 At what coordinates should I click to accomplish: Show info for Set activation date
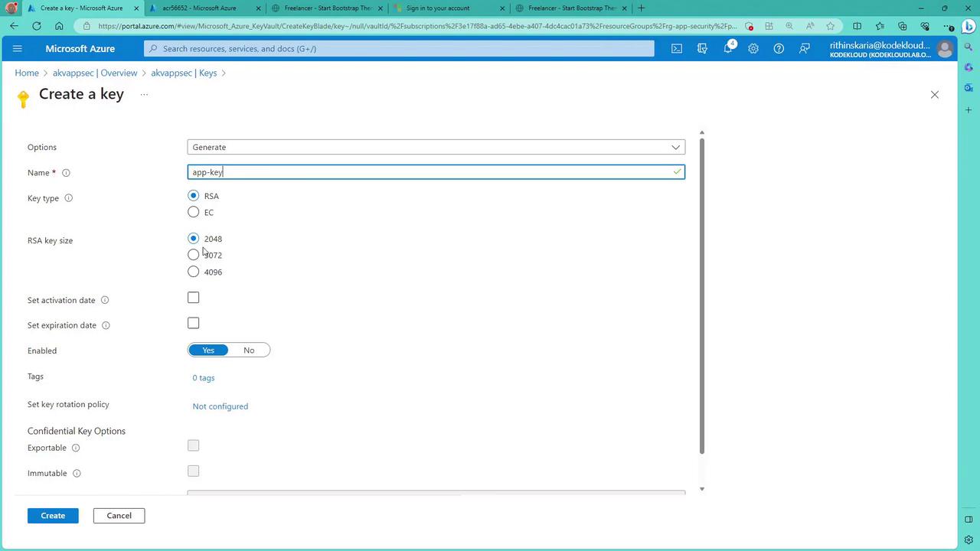tap(105, 300)
